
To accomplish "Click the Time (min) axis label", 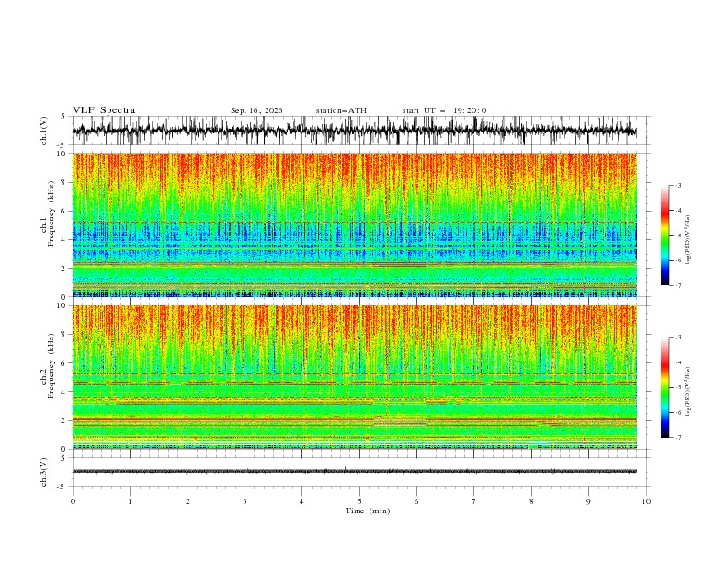I will click(x=368, y=511).
